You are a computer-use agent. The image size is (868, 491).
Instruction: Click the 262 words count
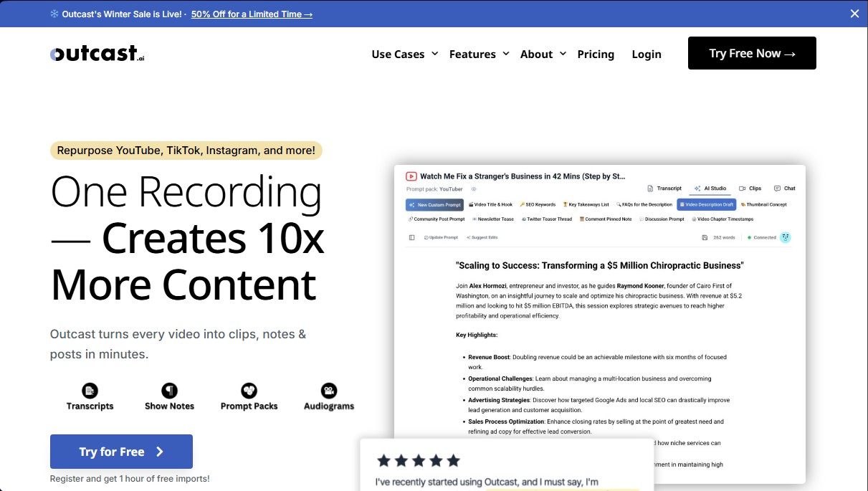click(x=724, y=237)
